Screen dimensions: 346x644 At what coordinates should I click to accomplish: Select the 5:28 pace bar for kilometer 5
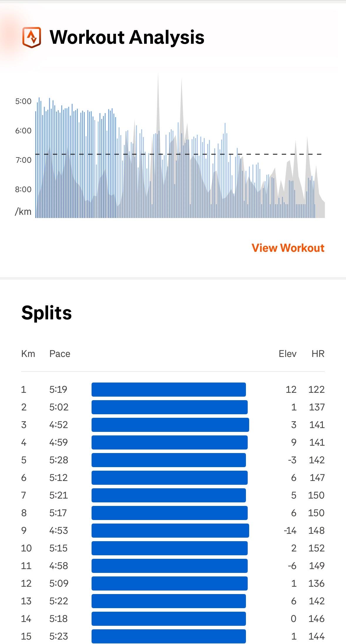click(x=169, y=460)
